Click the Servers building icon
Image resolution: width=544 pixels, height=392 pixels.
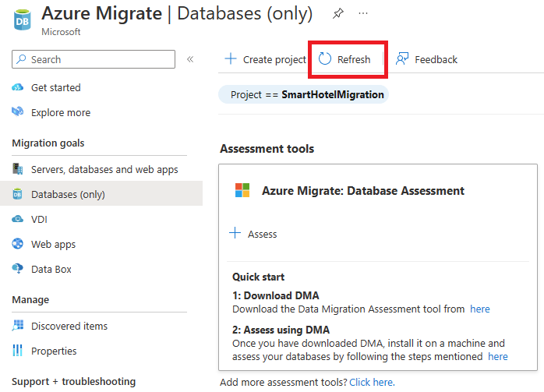click(x=17, y=169)
